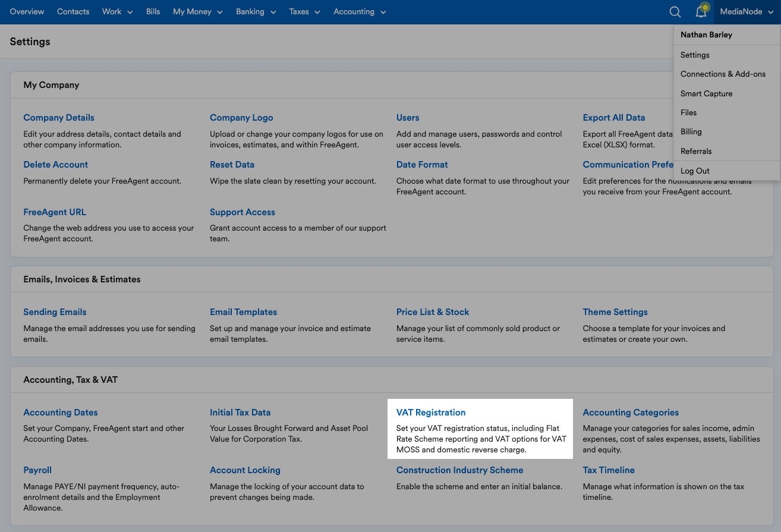Open the Sending Emails link
This screenshot has width=781, height=532.
(55, 312)
